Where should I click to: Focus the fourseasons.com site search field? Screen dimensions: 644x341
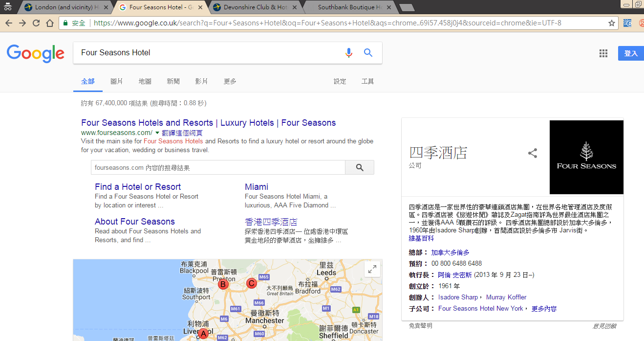point(218,167)
